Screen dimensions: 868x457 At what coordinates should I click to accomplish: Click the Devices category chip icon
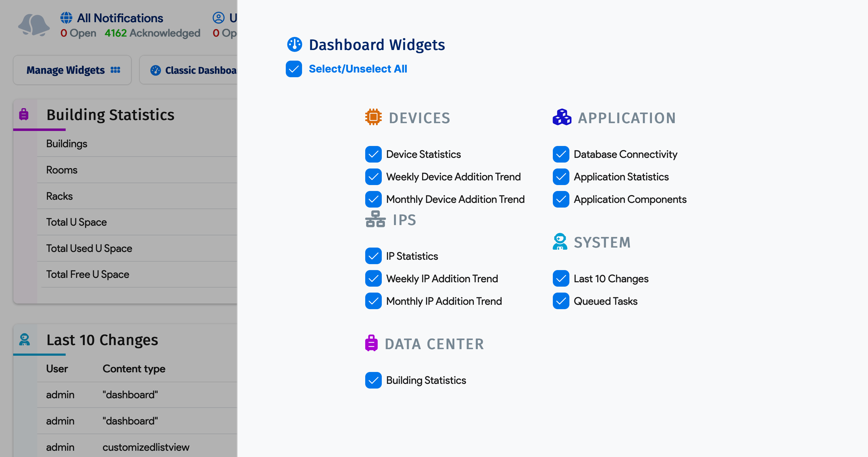[373, 117]
